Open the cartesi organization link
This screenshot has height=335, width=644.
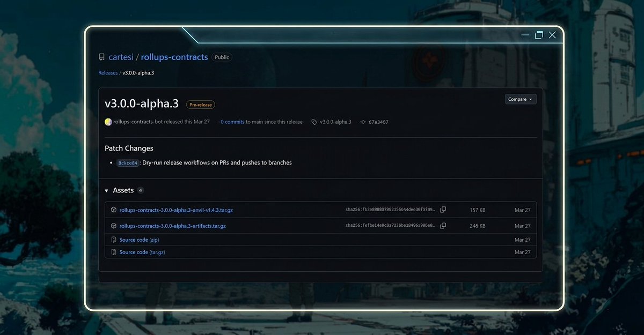point(121,57)
